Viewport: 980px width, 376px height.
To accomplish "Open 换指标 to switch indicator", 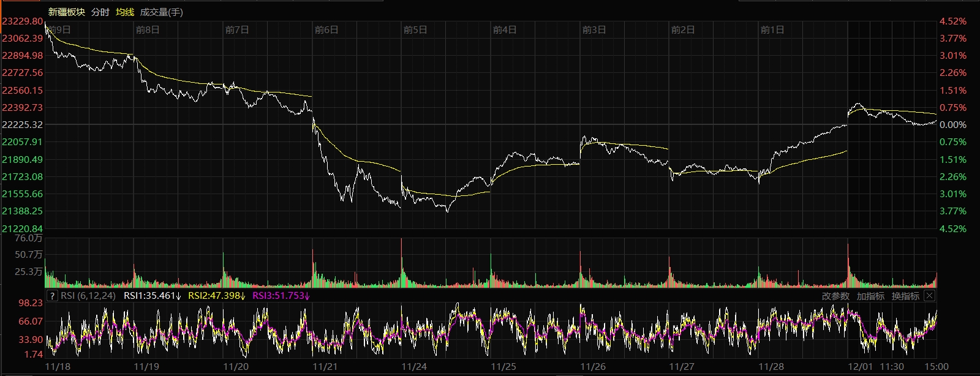I will pyautogui.click(x=905, y=296).
